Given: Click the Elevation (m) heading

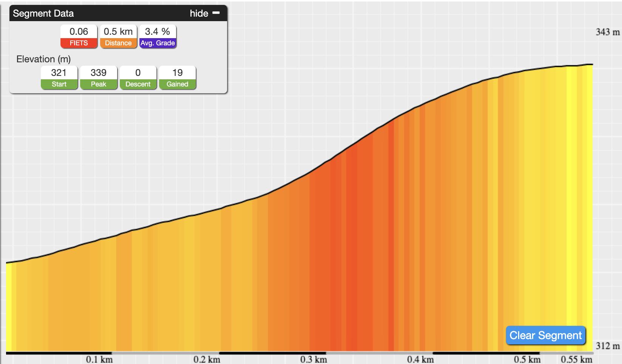Looking at the screenshot, I should (43, 59).
